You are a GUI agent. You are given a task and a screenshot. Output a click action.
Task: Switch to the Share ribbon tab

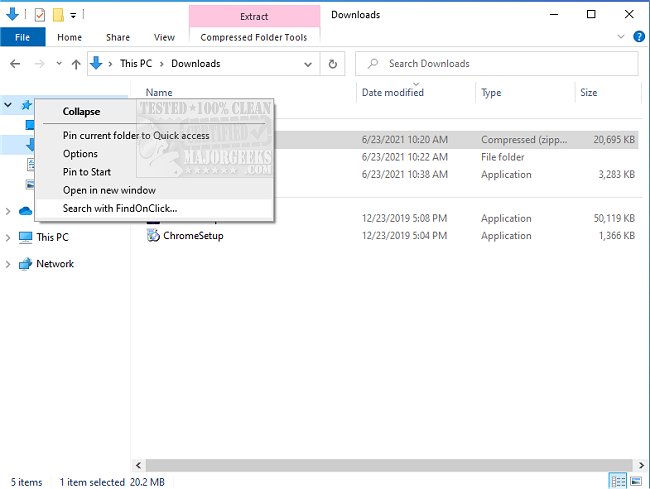click(118, 37)
